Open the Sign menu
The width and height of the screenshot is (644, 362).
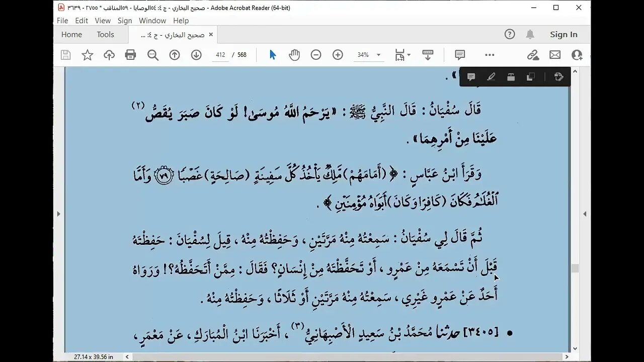[125, 21]
